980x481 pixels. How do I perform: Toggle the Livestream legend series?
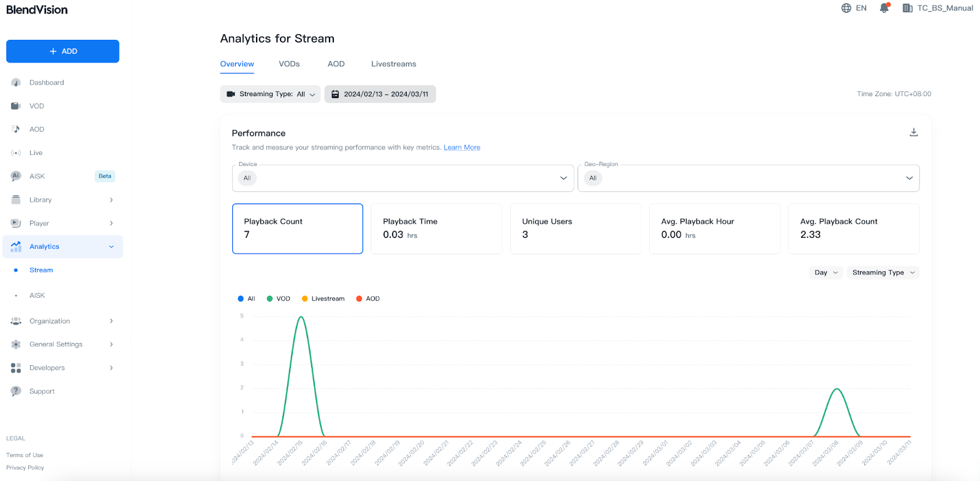coord(323,299)
